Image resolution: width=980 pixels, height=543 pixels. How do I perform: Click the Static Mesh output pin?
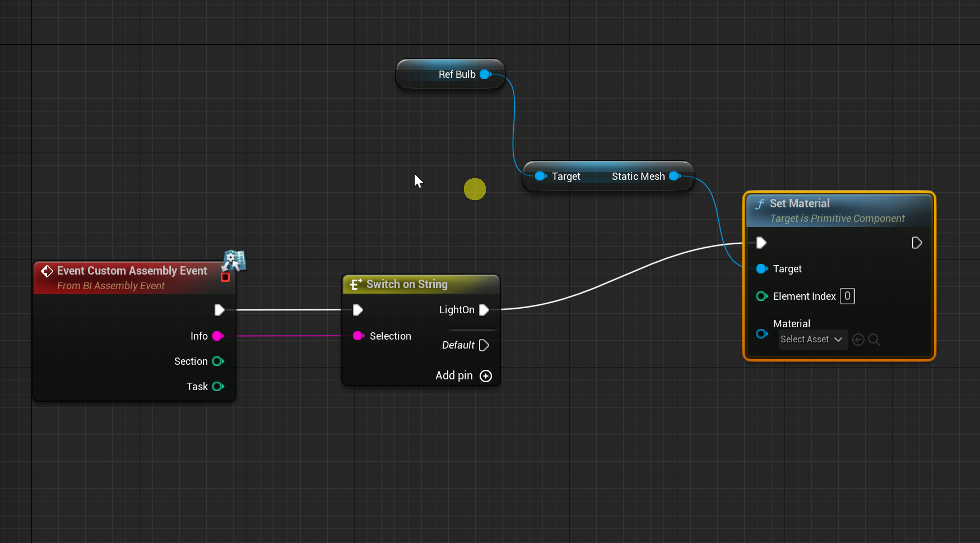coord(675,177)
